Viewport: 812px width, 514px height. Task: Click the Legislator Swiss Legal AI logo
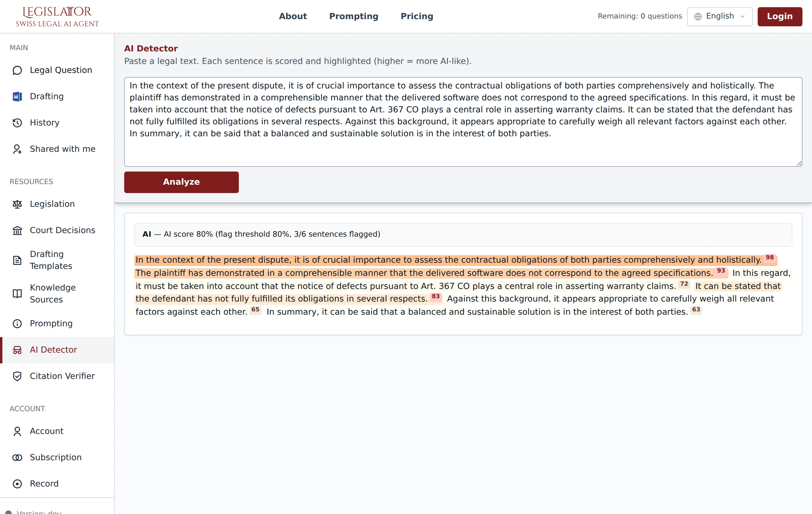(x=57, y=16)
